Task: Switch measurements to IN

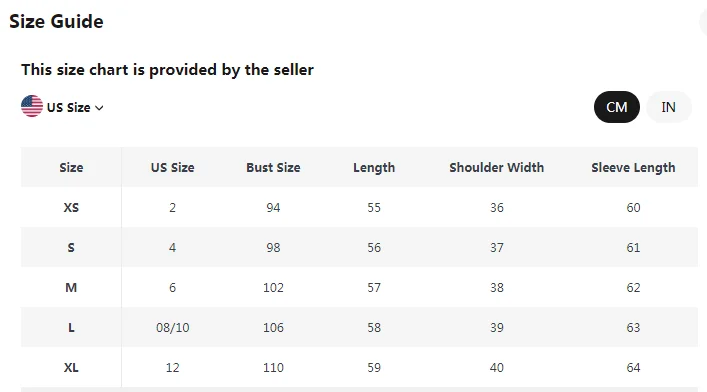Action: pos(668,107)
